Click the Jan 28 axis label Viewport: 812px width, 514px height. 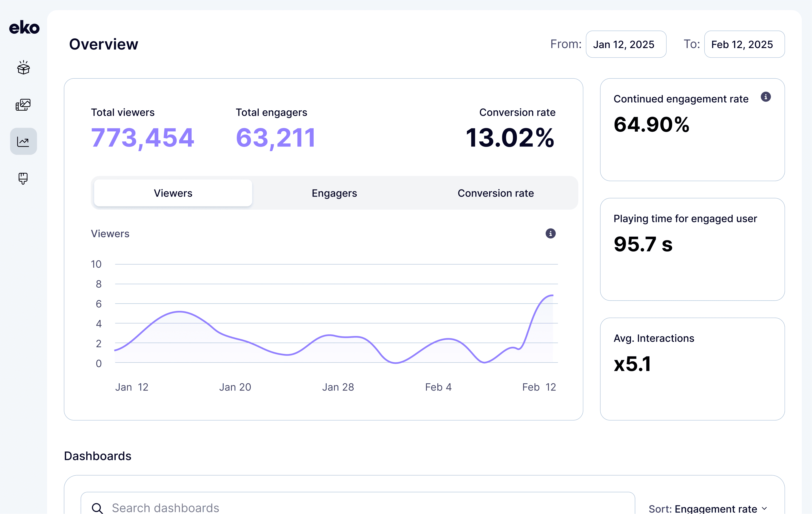click(x=338, y=387)
